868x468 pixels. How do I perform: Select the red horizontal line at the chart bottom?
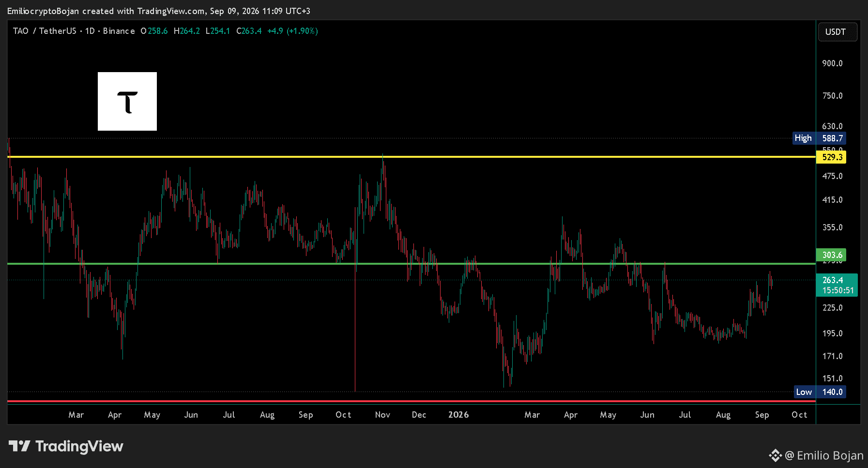click(x=411, y=401)
